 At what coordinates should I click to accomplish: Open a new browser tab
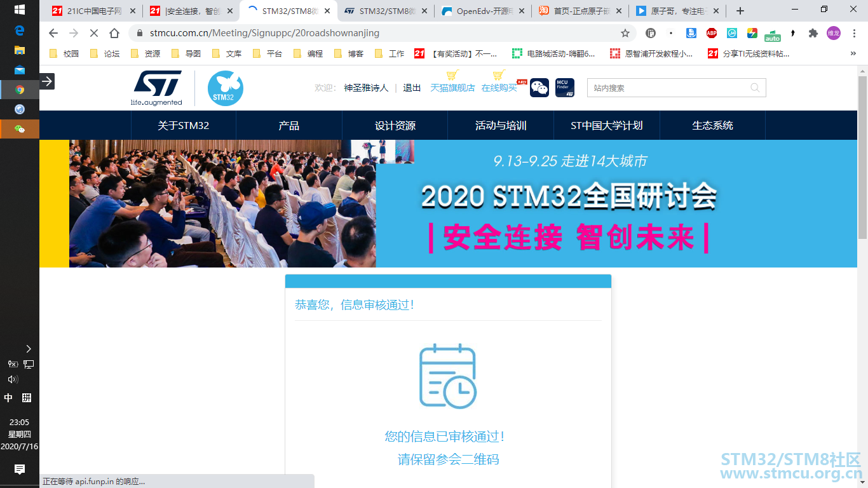point(740,11)
